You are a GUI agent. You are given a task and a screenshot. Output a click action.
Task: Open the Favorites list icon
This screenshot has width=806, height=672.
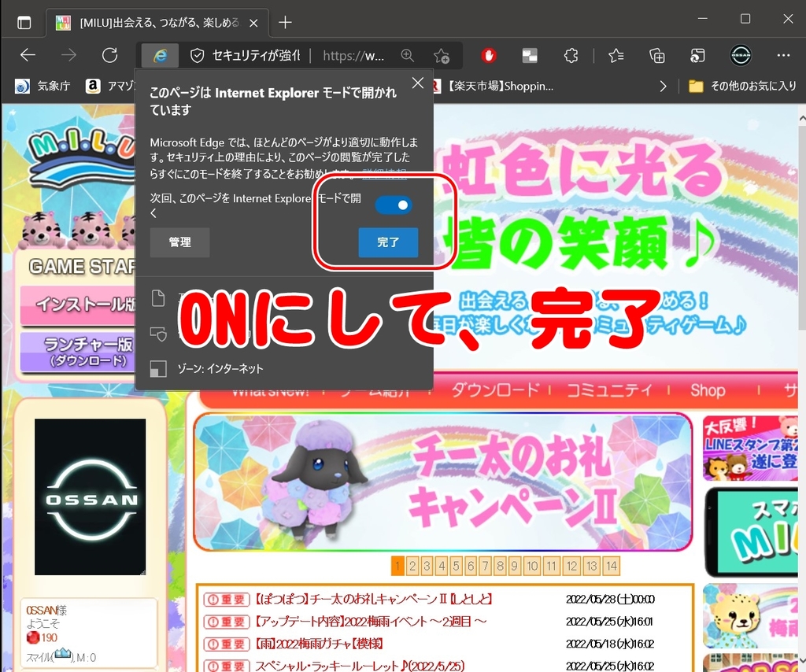click(x=616, y=55)
